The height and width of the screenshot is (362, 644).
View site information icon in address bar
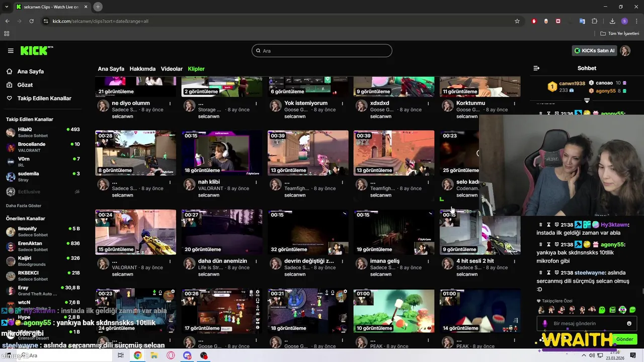(x=46, y=21)
